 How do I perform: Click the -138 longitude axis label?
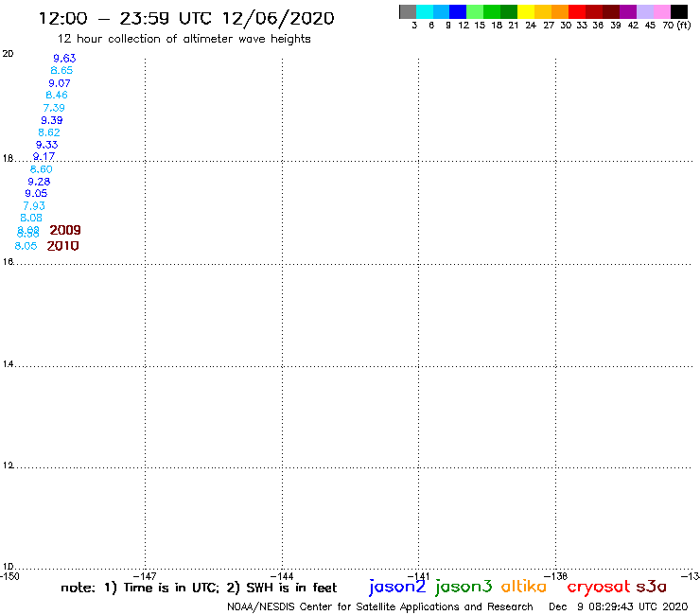tap(556, 576)
